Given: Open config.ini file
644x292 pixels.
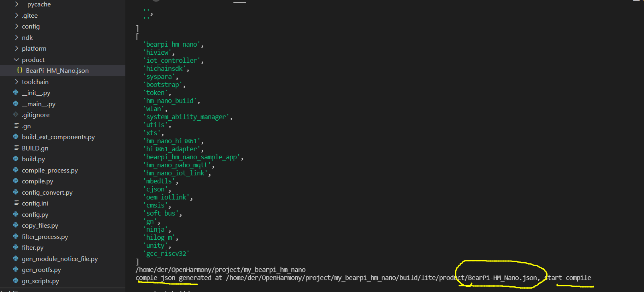Looking at the screenshot, I should [35, 204].
